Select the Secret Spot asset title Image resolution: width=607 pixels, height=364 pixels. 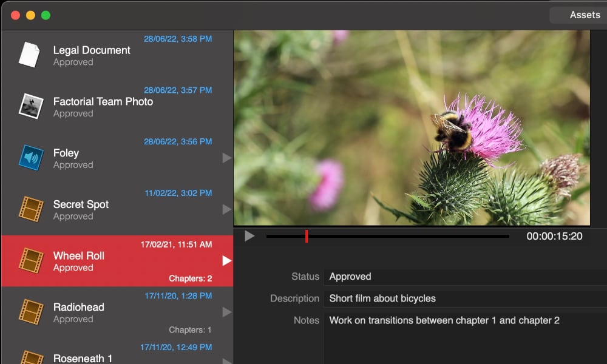point(81,204)
